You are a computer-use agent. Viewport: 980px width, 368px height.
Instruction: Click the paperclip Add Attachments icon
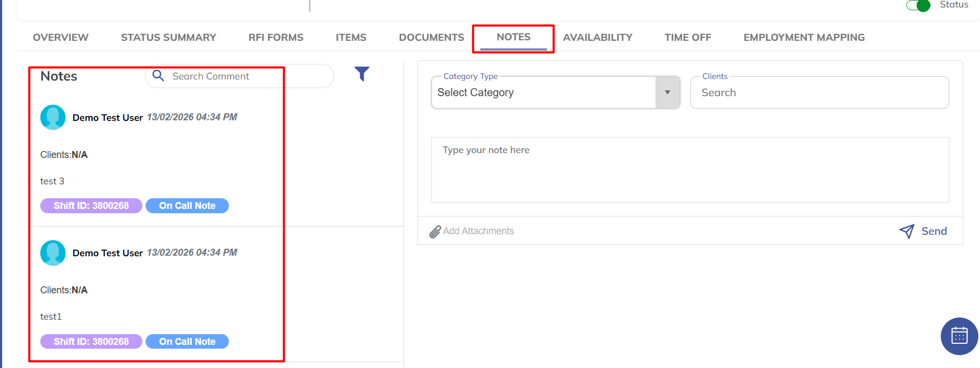click(435, 232)
